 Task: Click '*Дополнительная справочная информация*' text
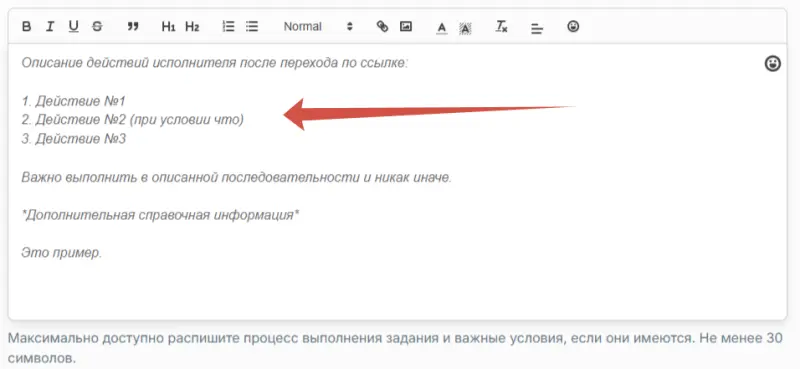coord(160,215)
